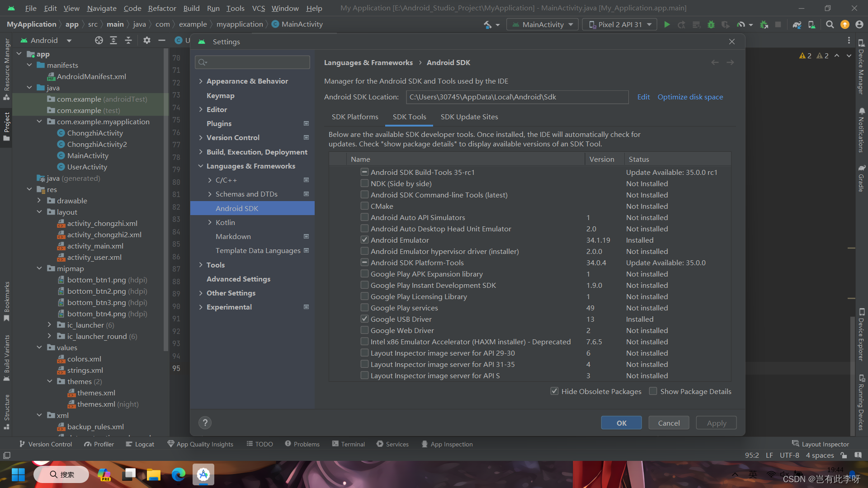Click Optimize disk space link

pyautogui.click(x=690, y=97)
